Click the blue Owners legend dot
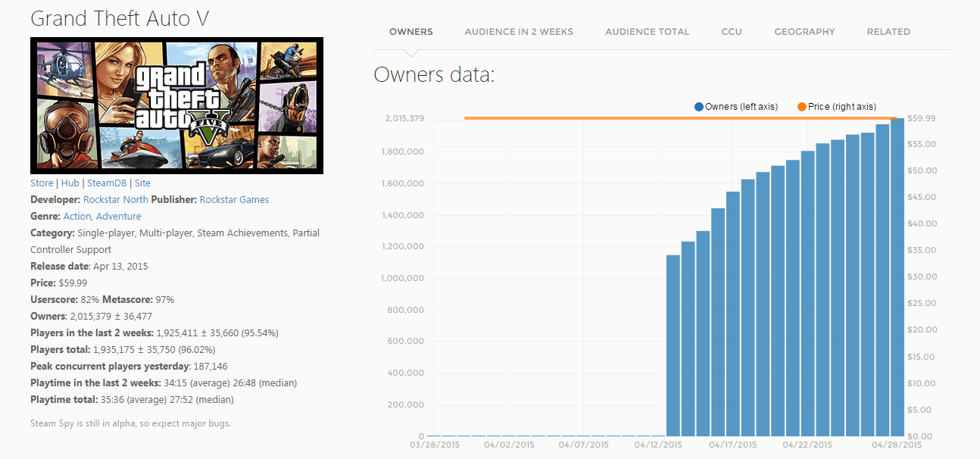 click(x=698, y=106)
